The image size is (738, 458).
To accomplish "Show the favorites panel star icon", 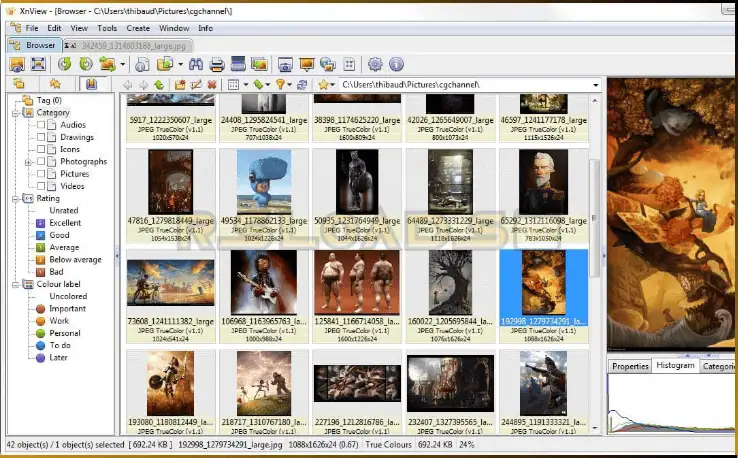I will [55, 84].
